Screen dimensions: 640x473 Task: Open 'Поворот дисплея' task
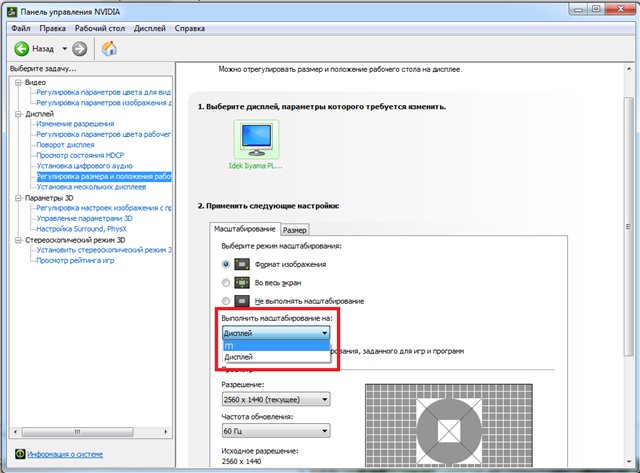(x=65, y=145)
